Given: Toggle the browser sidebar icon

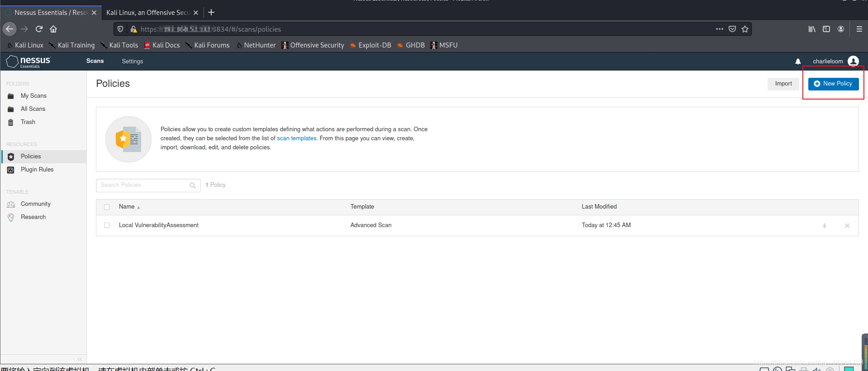Looking at the screenshot, I should click(x=826, y=29).
